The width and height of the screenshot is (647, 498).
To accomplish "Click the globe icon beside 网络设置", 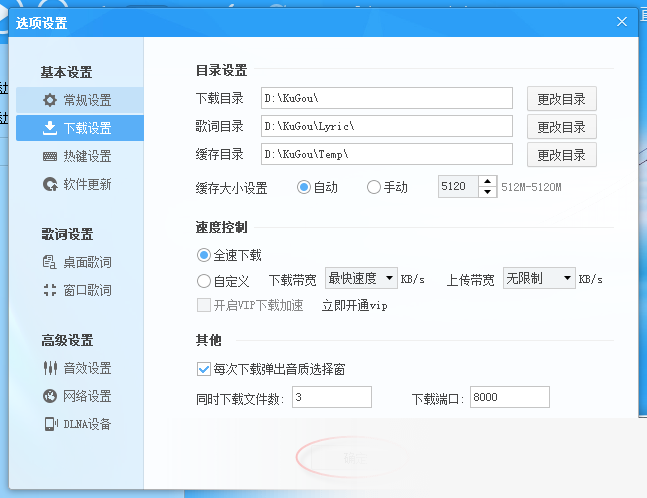I will pos(50,396).
